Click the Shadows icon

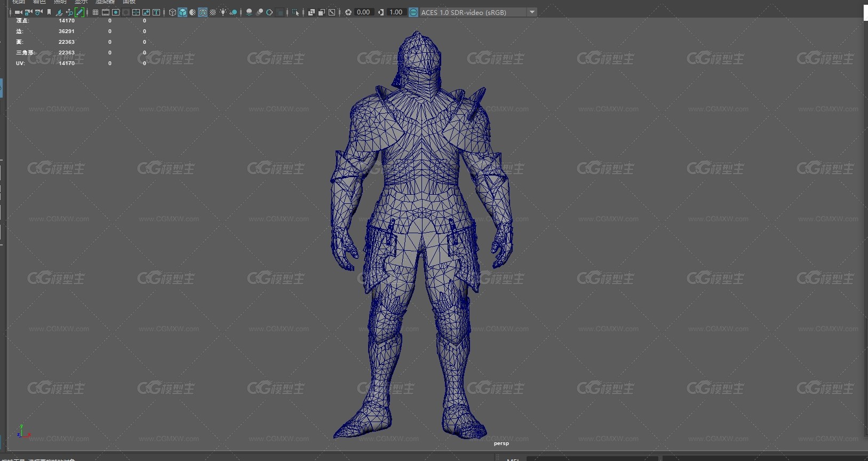point(233,12)
